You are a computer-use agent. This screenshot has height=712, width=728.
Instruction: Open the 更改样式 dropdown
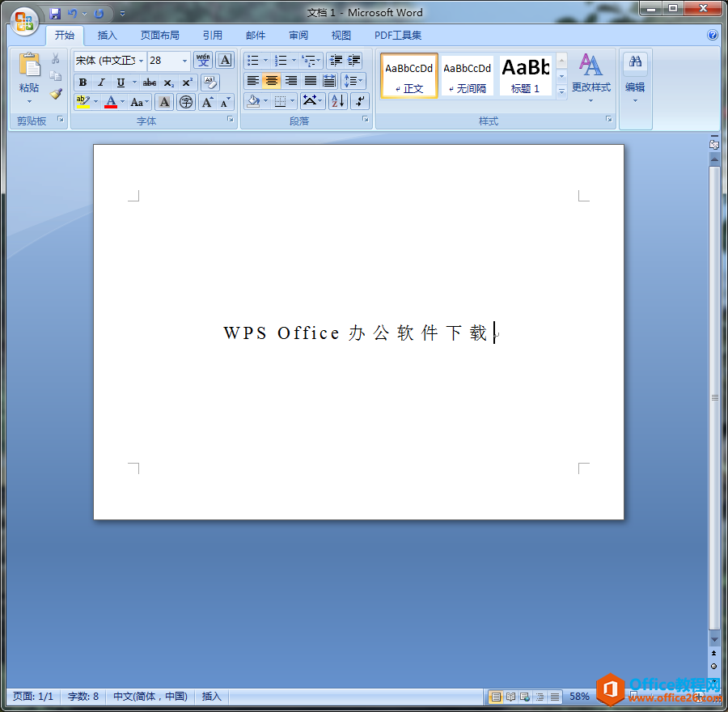point(590,79)
